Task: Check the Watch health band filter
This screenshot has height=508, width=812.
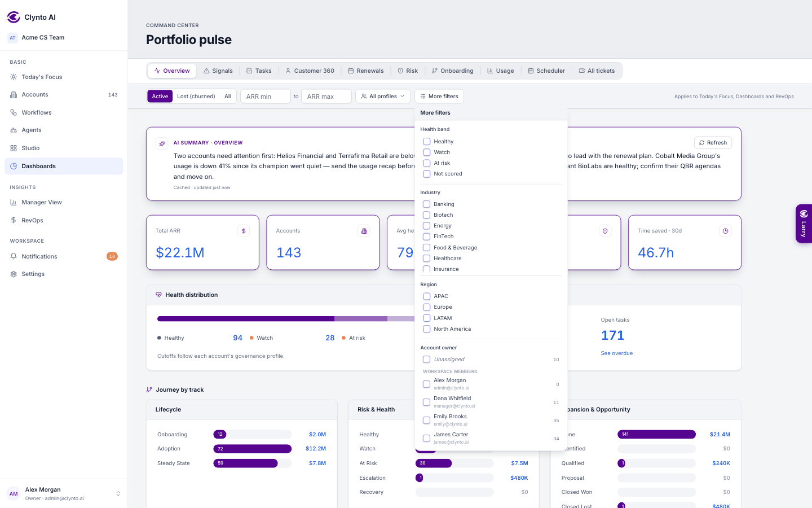Action: click(x=427, y=152)
